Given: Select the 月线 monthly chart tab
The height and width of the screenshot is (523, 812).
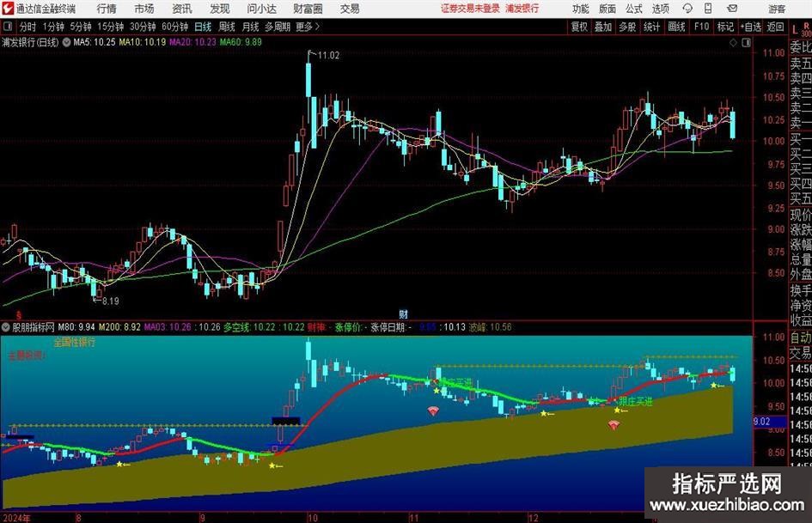Looking at the screenshot, I should click(251, 27).
